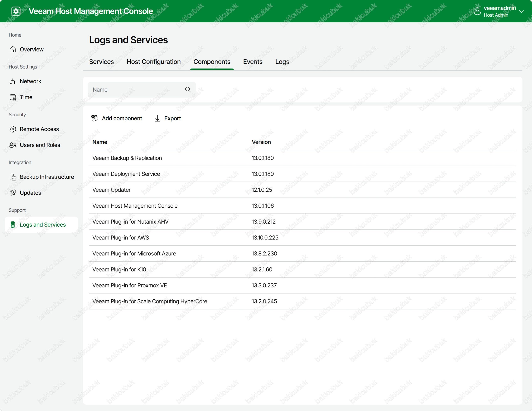The image size is (532, 411).
Task: Switch to the Services tab
Action: coord(101,62)
